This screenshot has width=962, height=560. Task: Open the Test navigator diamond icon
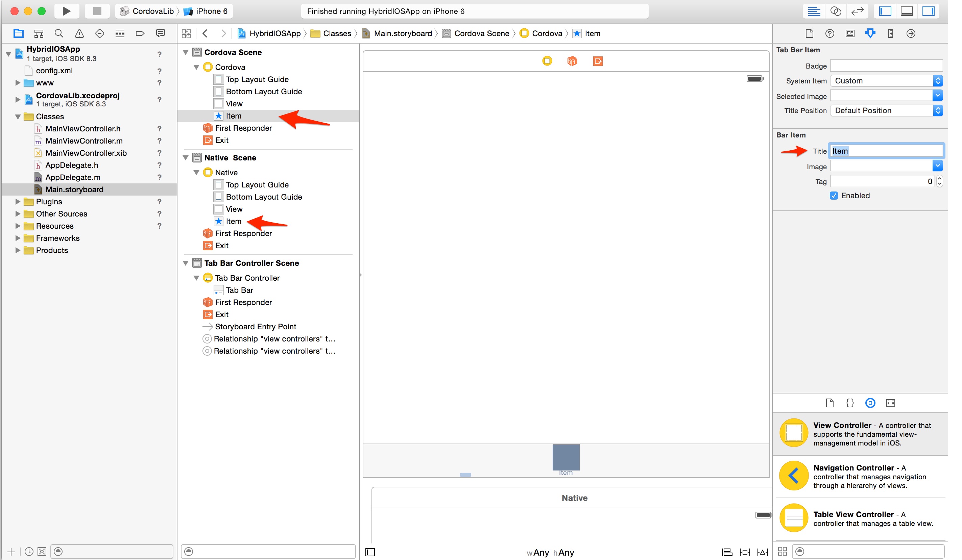click(100, 33)
